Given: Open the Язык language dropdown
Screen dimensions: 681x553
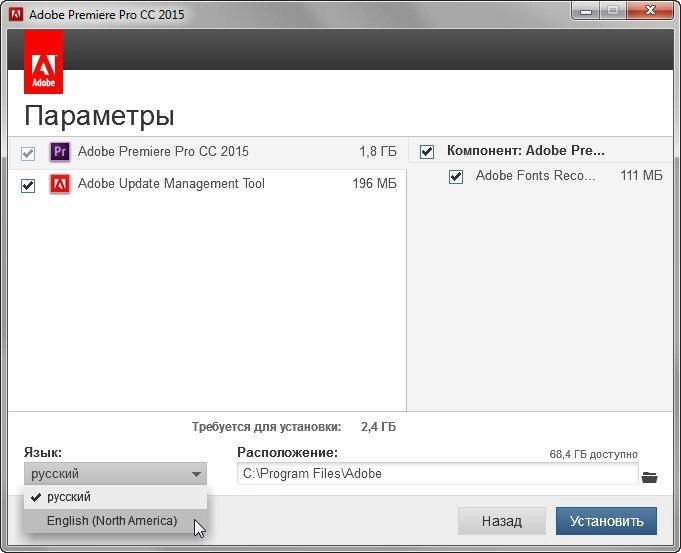Looking at the screenshot, I should pyautogui.click(x=116, y=474).
